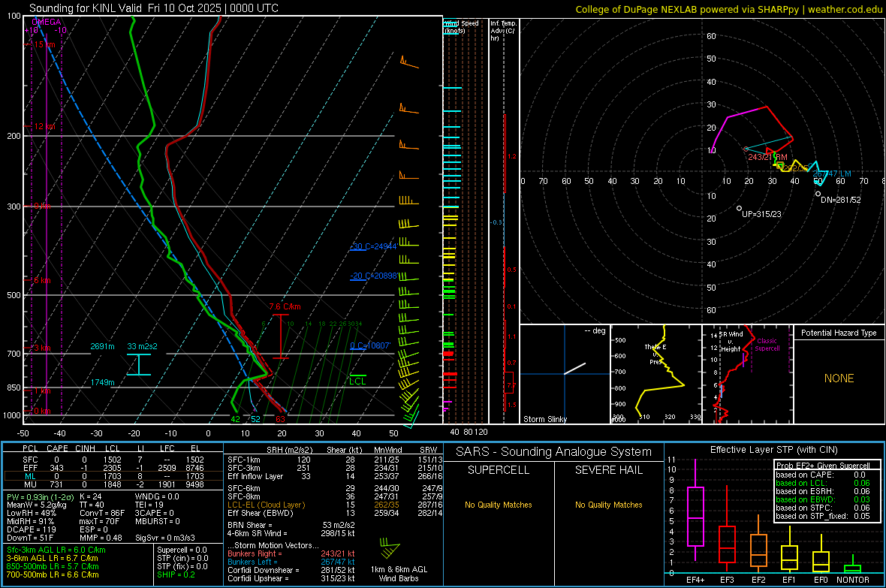Click the 'Eff Inflow Layer' row
The image size is (886, 588).
[x=335, y=476]
